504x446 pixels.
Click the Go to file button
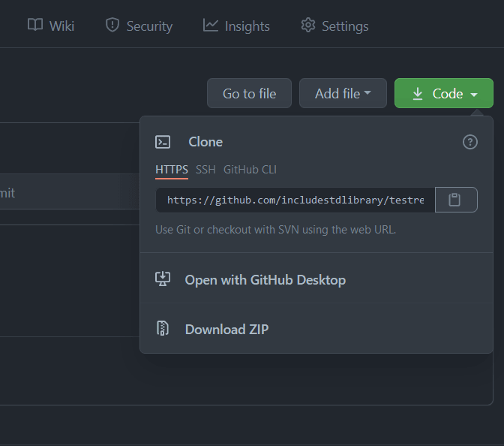[250, 93]
